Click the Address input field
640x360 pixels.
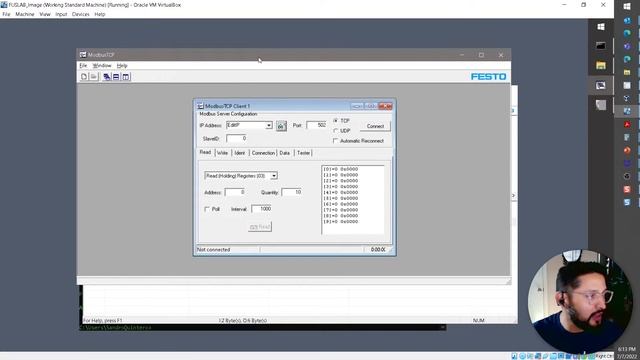(235, 192)
